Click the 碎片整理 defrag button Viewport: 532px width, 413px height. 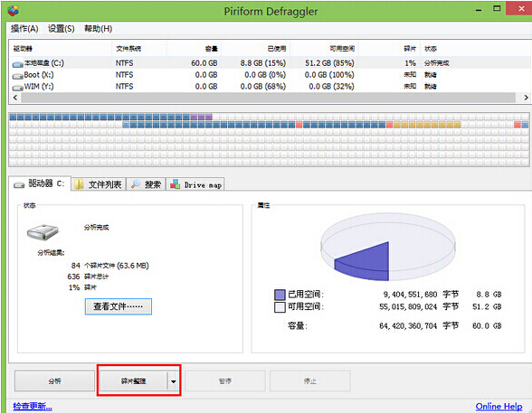133,381
